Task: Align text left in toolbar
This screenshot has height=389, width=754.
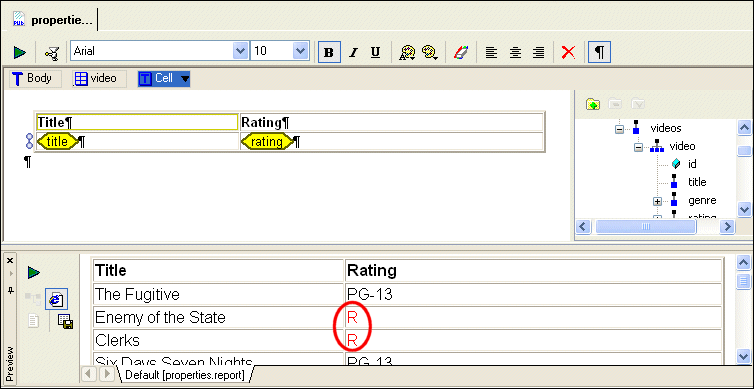Action: [490, 52]
